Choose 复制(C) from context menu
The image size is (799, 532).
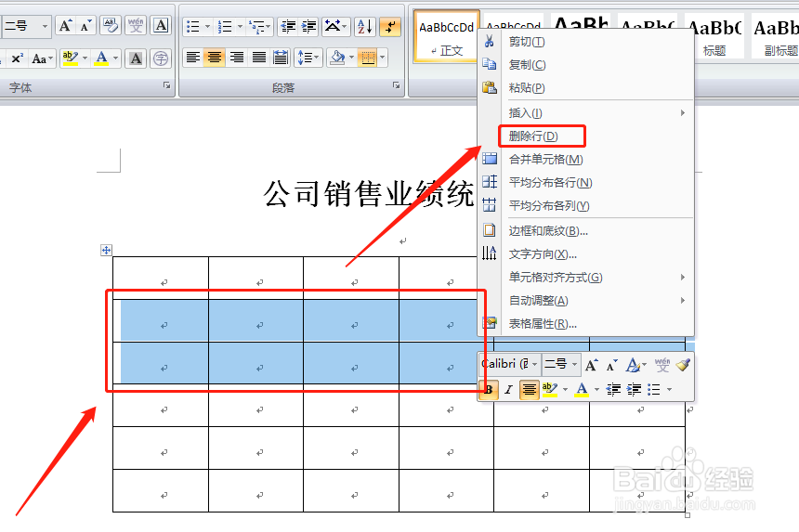click(586, 65)
